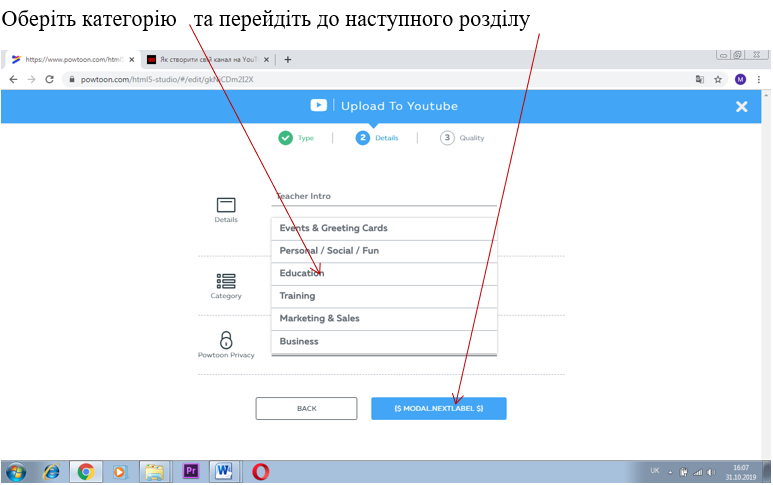Edit the Teacher Intro title field
Screen dimensions: 773x485
[x=384, y=196]
